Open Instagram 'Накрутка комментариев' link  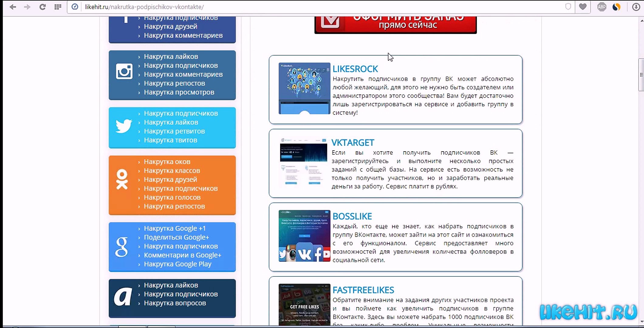(x=183, y=74)
